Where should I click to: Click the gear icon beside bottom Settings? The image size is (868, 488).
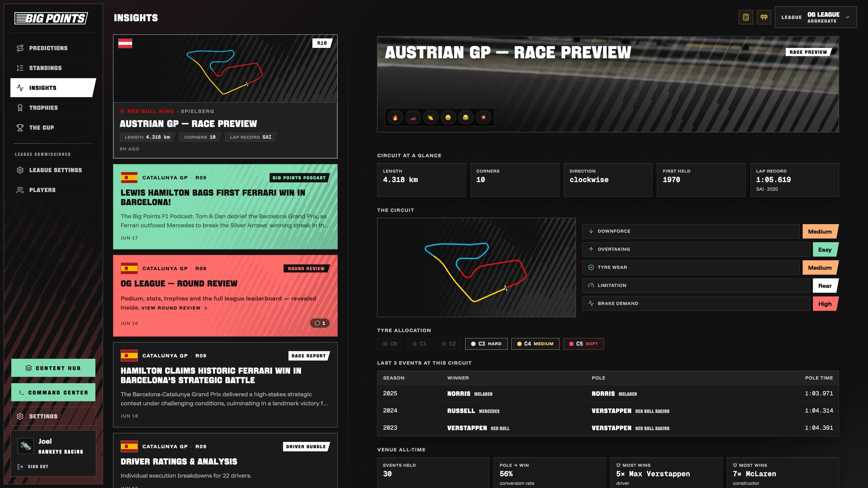tap(20, 416)
